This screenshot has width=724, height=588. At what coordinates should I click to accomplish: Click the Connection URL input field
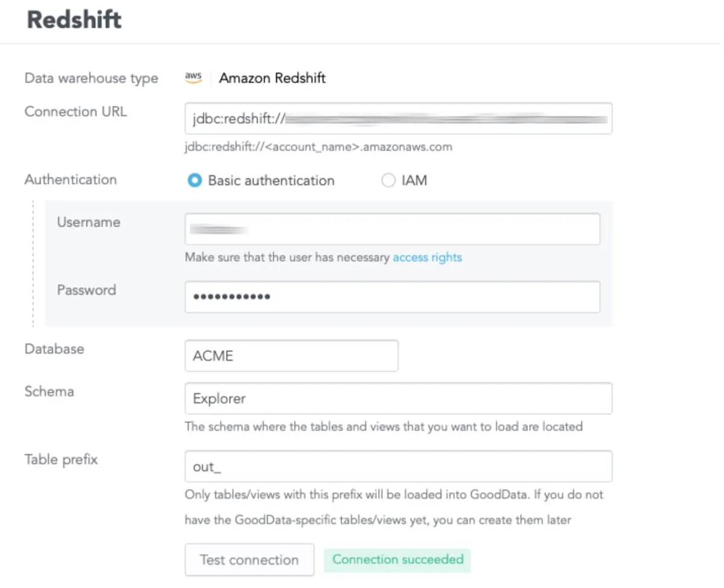point(398,118)
